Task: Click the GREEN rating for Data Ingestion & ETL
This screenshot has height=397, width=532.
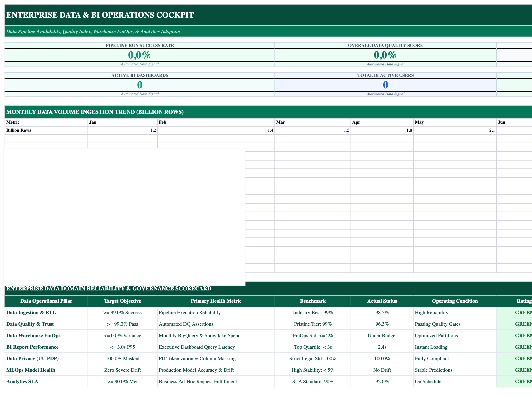Action: point(514,313)
